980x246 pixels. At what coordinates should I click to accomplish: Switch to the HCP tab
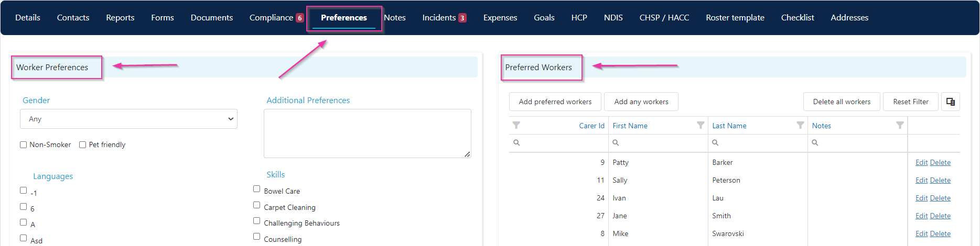579,18
